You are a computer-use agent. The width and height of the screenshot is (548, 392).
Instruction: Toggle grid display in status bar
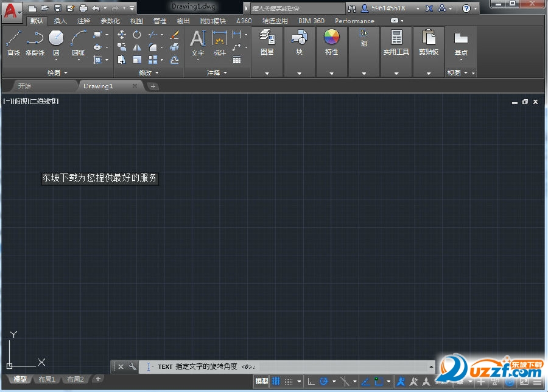pos(276,381)
